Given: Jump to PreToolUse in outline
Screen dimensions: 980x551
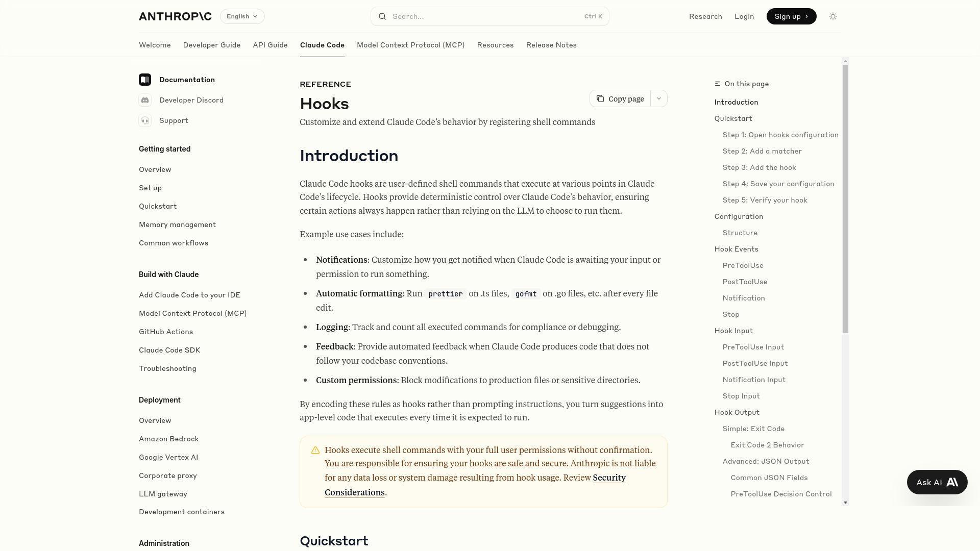Looking at the screenshot, I should (x=743, y=265).
